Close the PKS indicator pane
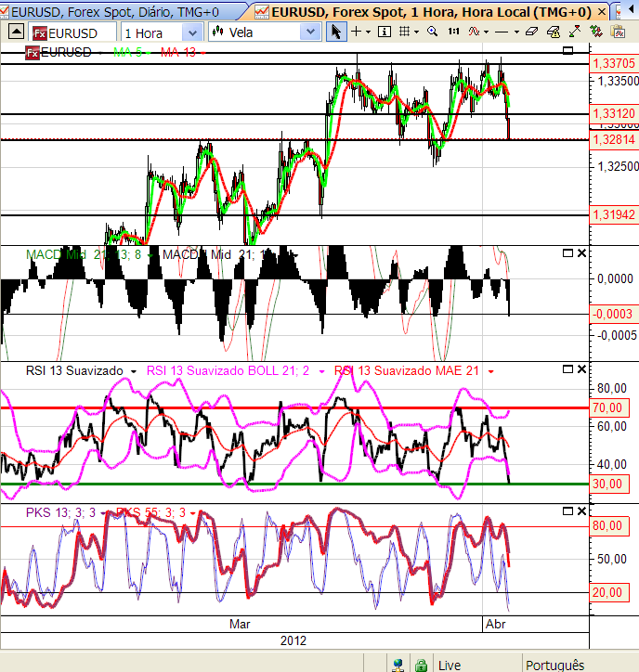This screenshot has width=639, height=672. 581,510
